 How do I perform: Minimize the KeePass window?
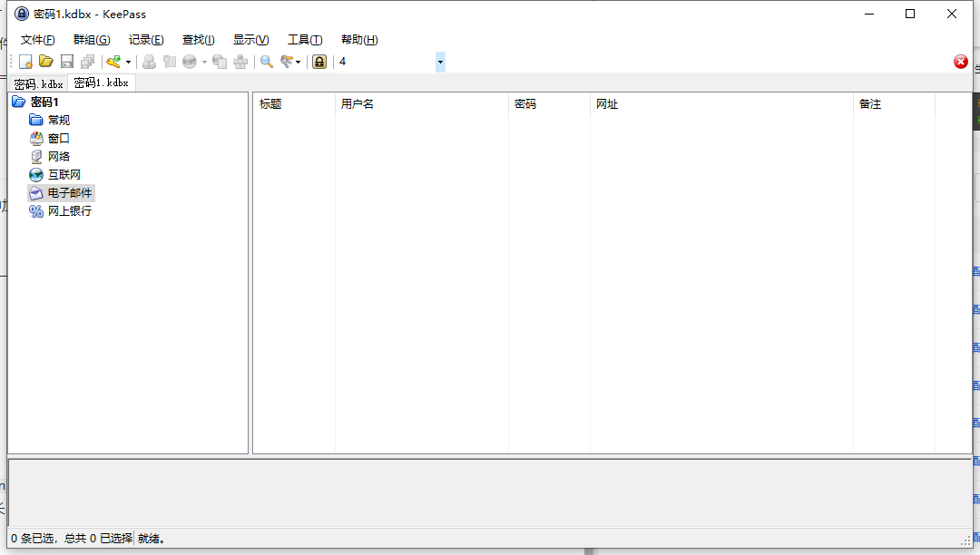point(868,14)
